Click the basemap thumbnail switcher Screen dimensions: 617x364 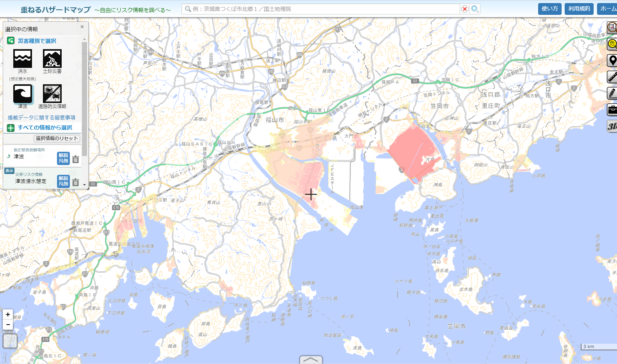tap(10, 341)
